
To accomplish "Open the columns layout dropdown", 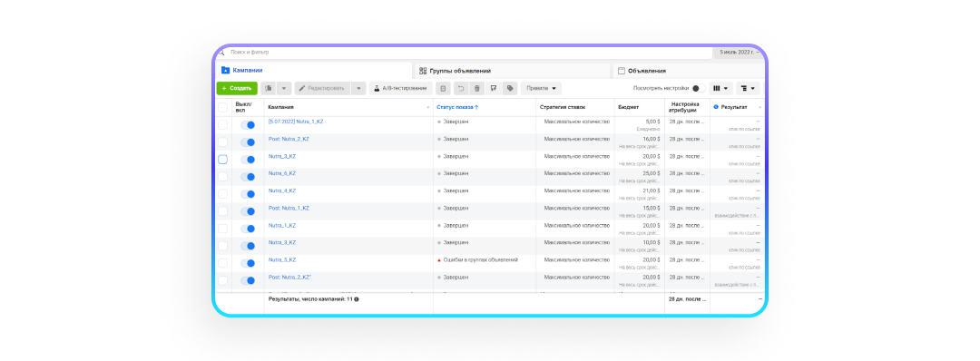I will [720, 89].
